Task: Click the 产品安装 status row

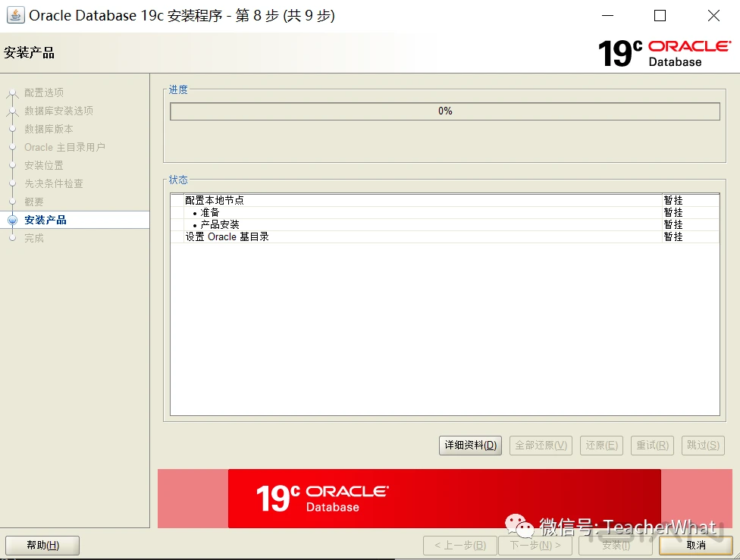Action: (x=445, y=224)
